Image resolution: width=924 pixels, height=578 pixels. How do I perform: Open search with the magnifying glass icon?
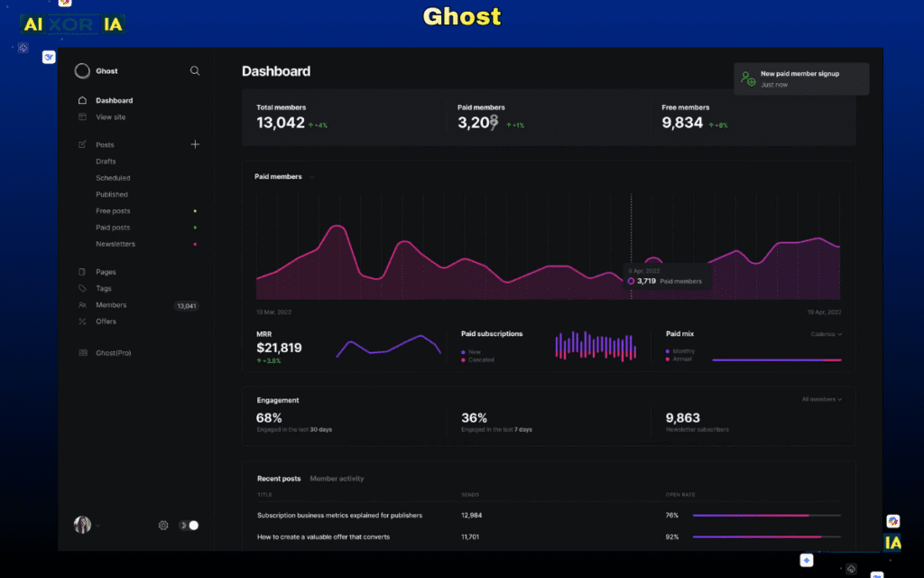click(x=195, y=70)
